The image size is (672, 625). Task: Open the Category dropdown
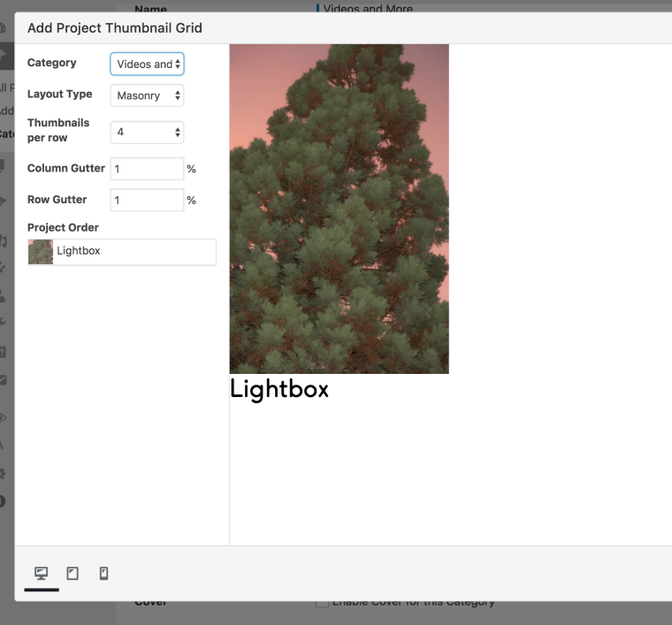(147, 64)
